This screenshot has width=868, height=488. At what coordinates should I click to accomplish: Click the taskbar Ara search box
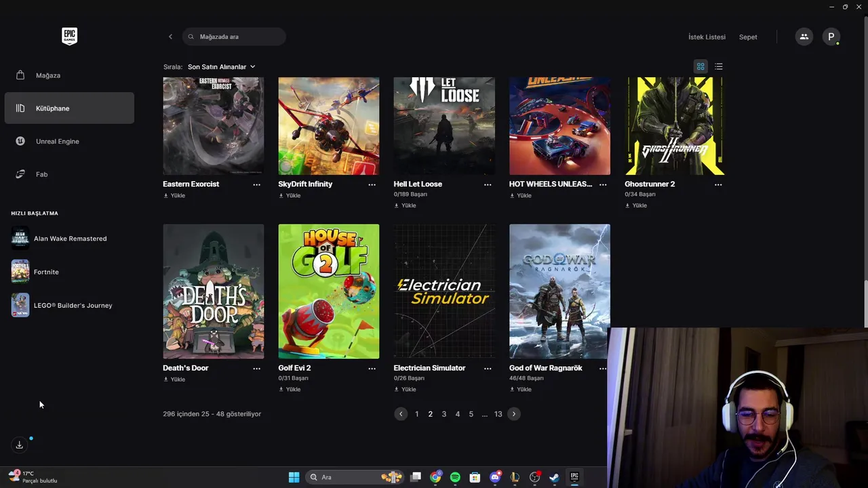coord(355,477)
